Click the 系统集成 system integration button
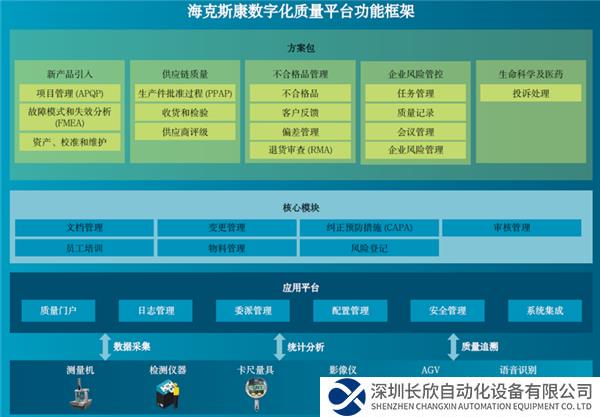 pyautogui.click(x=544, y=311)
